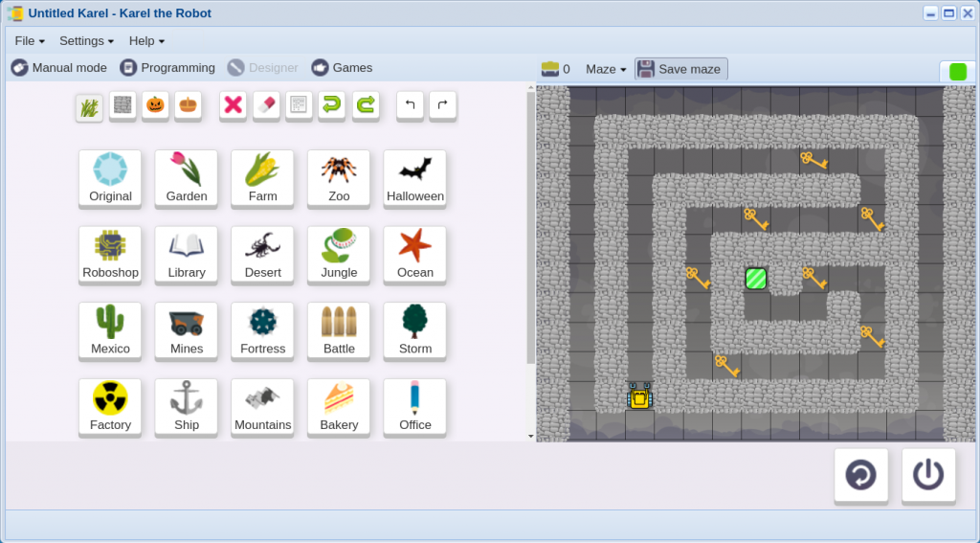The image size is (980, 543).
Task: Choose the Jungle theme
Action: pos(339,255)
